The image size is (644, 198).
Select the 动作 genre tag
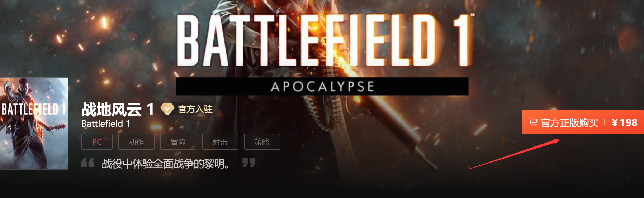click(x=136, y=142)
